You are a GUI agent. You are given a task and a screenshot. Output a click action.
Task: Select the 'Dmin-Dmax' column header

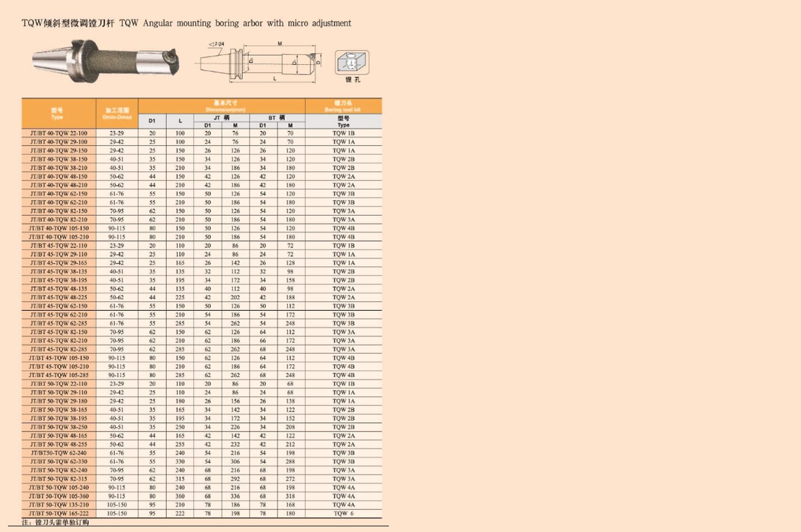[117, 114]
